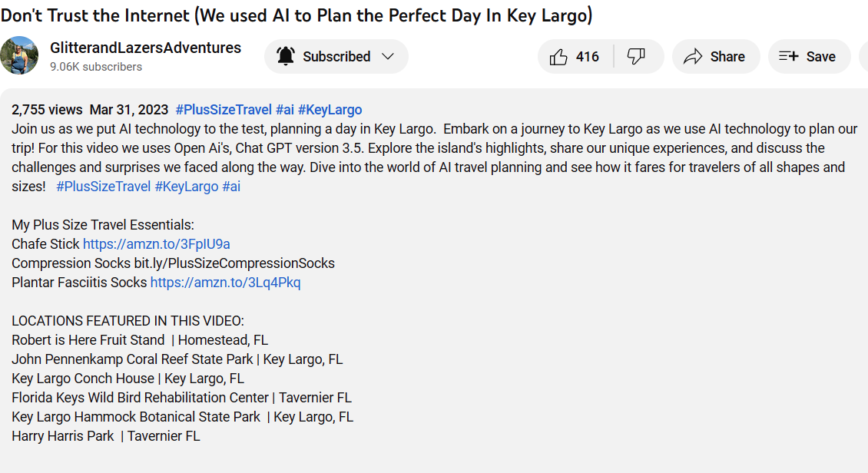Expand the Subscribed dropdown chevron

(x=388, y=56)
